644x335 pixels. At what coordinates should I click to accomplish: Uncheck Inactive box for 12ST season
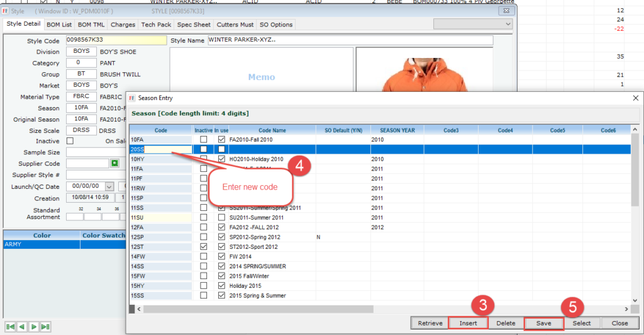tap(203, 247)
